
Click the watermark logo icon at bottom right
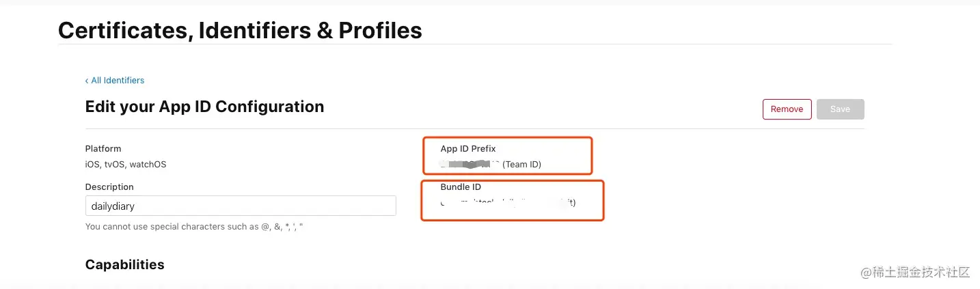tap(868, 272)
